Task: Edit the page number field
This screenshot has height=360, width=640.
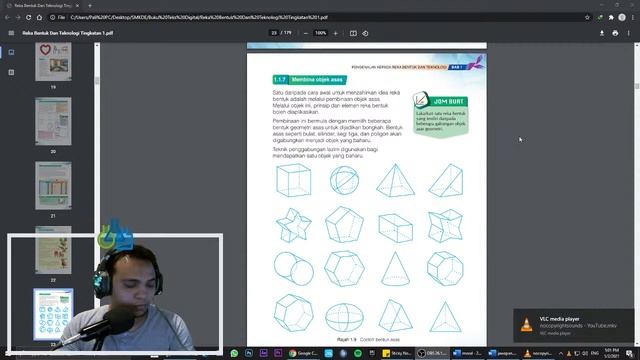Action: (x=274, y=33)
